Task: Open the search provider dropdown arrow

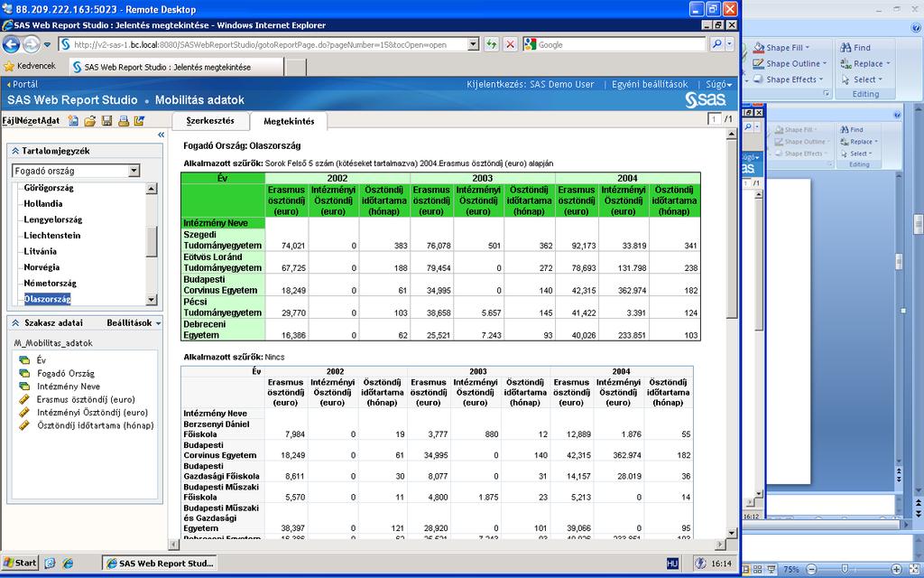Action: click(730, 44)
